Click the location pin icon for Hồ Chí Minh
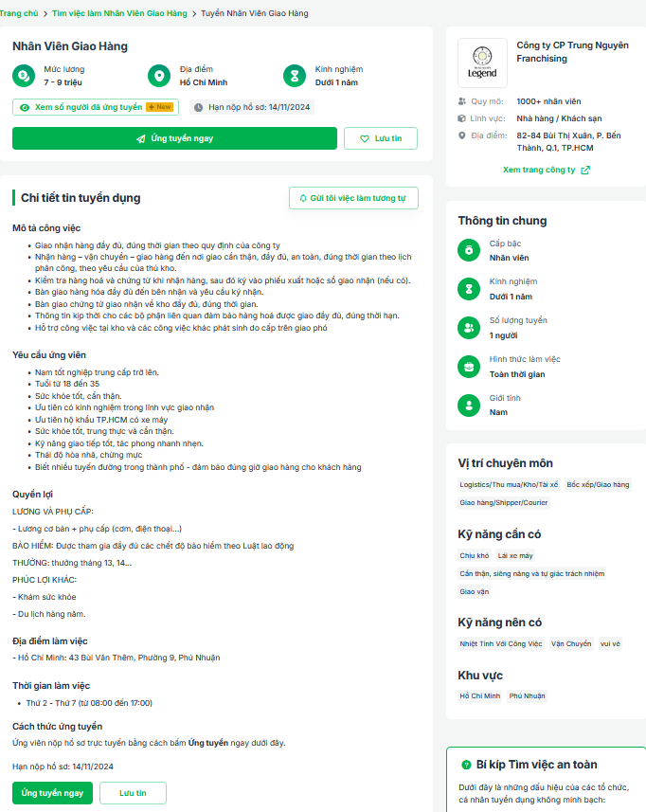This screenshot has height=812, width=646. tap(160, 76)
